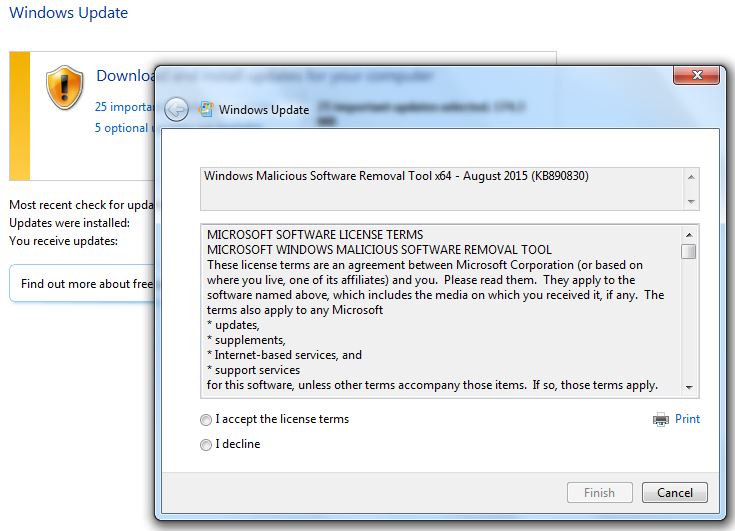The height and width of the screenshot is (531, 735).
Task: Close the license terms dialog
Action: tap(697, 75)
